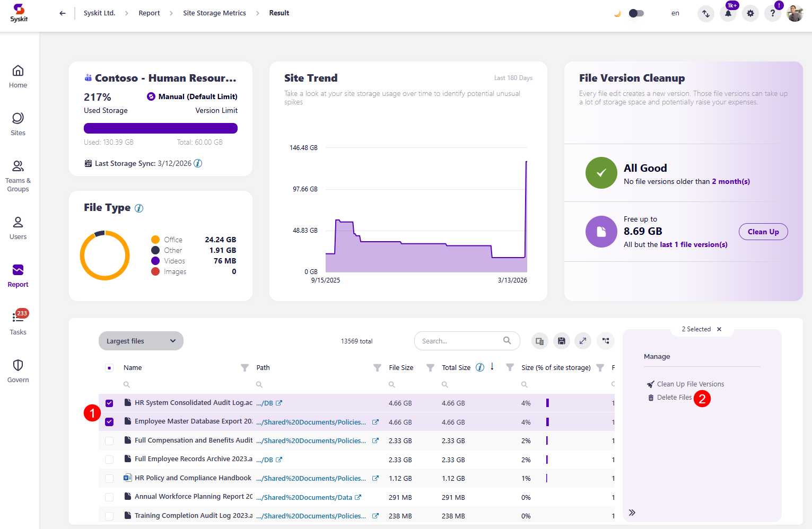This screenshot has width=812, height=529.
Task: Select the Sites section in the sidebar
Action: [18, 124]
